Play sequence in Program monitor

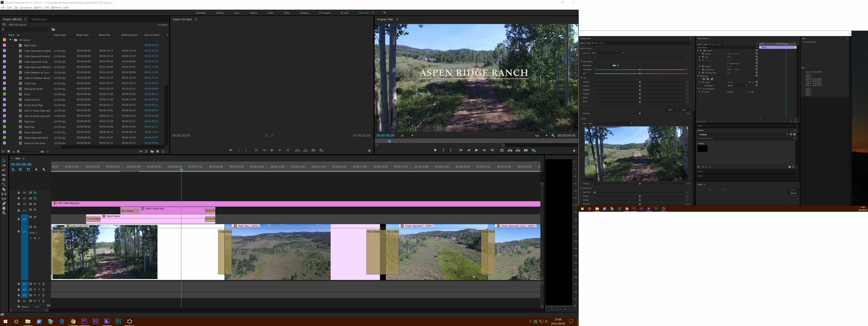(x=476, y=150)
